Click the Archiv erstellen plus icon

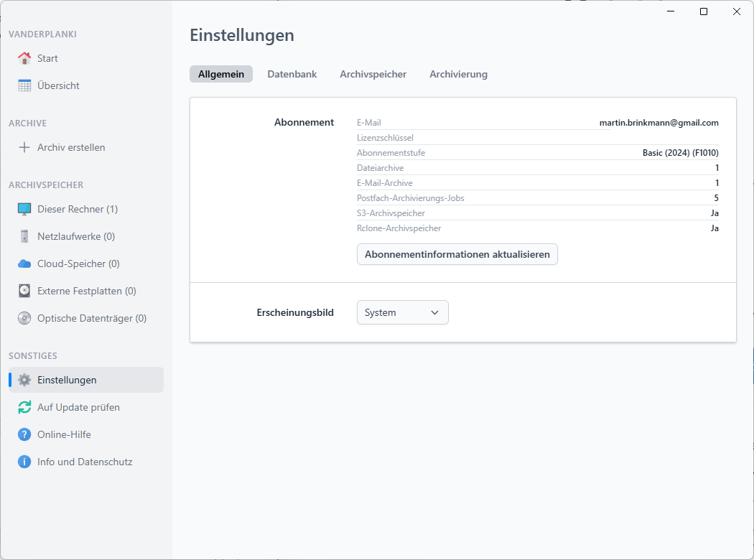coord(24,146)
